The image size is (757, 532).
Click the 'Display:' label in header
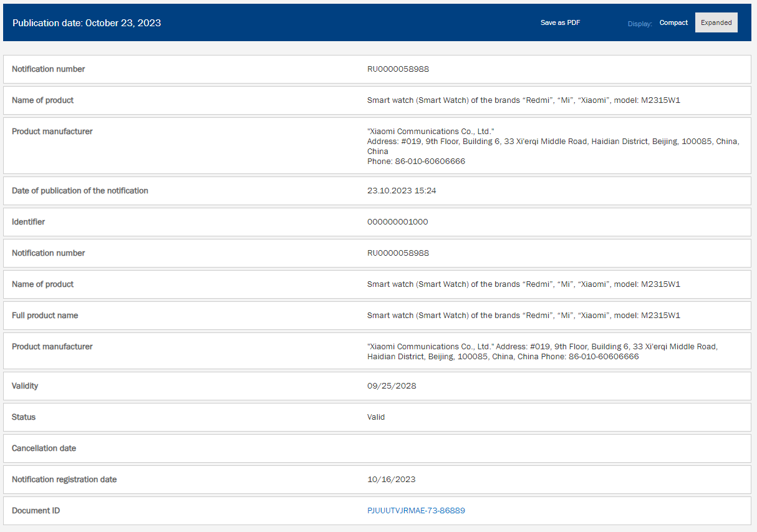(640, 24)
